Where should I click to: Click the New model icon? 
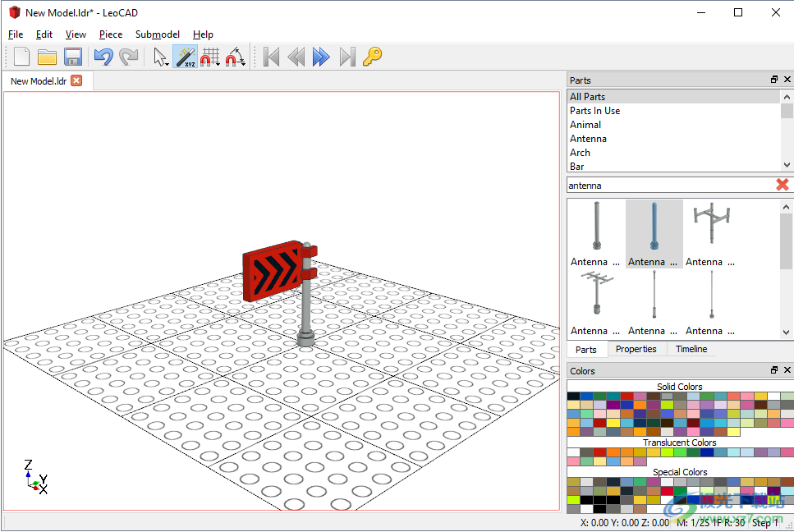point(22,57)
